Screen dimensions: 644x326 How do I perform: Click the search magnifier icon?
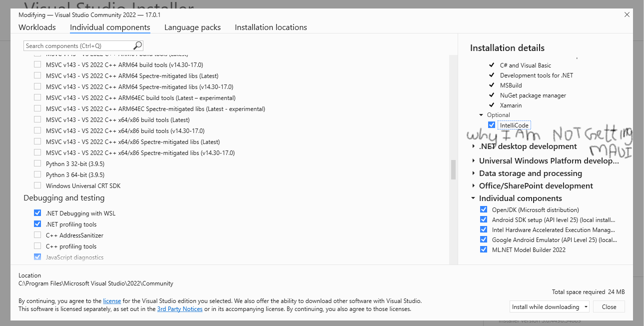[x=137, y=45]
